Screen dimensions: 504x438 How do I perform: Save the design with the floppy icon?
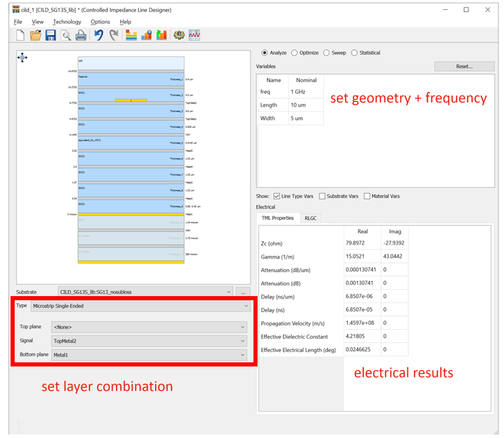50,35
